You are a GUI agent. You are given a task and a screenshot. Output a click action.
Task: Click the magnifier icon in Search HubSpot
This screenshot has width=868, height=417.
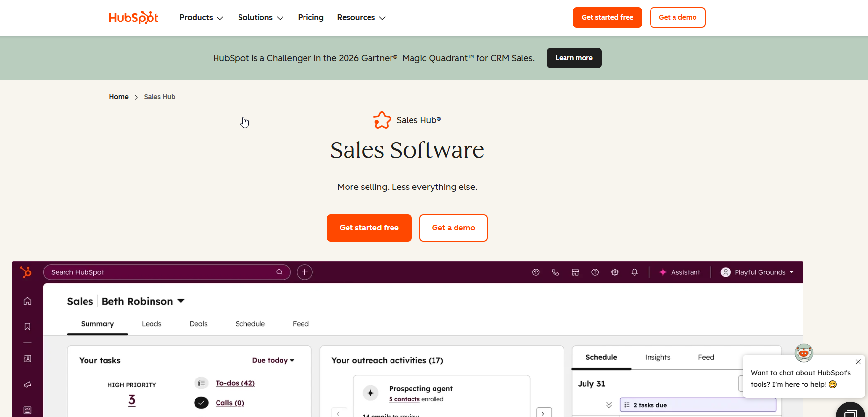coord(280,272)
